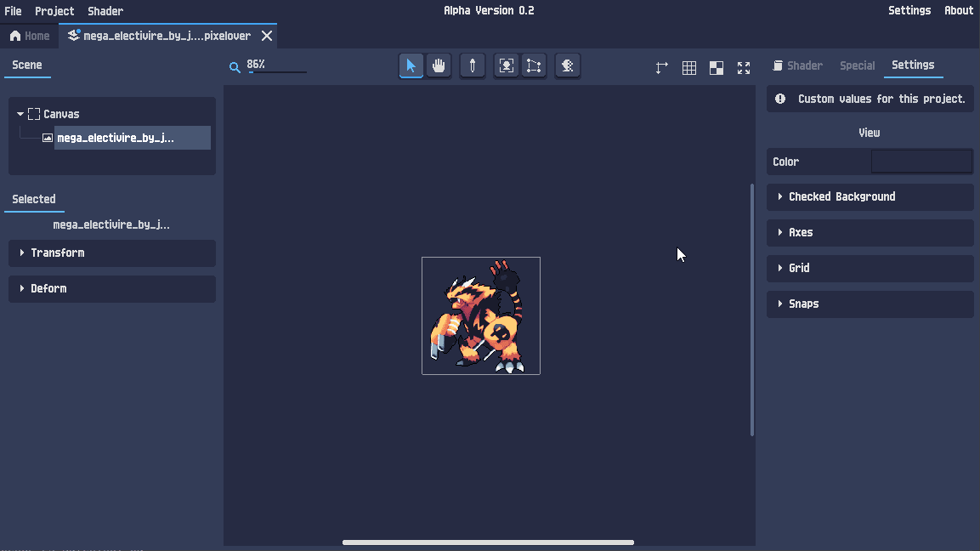Select the Canvas tree item
The width and height of the screenshot is (980, 551).
[61, 114]
